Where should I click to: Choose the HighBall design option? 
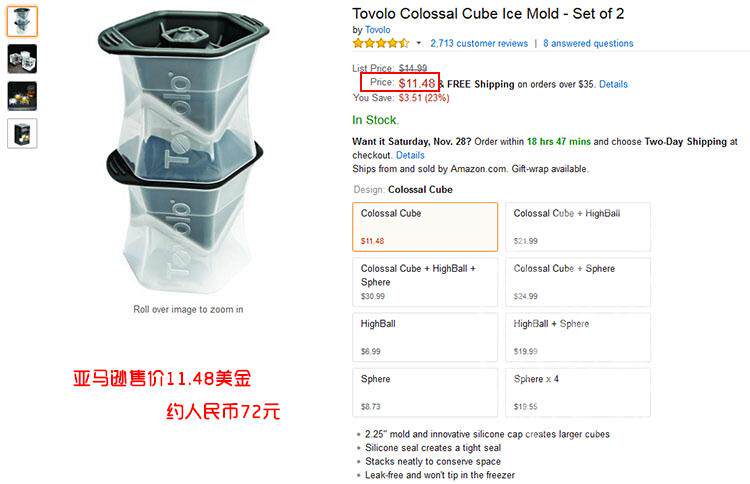point(425,337)
